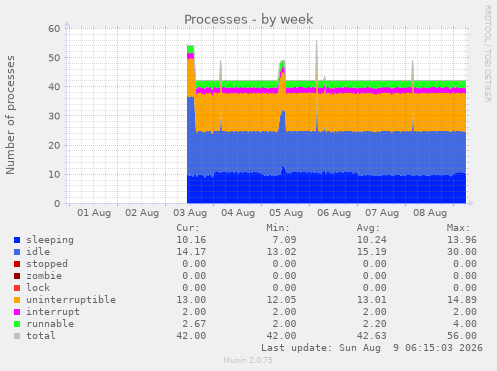Click idle maximum value 30.00
Screen dimensions: 497x371
[x=462, y=252]
